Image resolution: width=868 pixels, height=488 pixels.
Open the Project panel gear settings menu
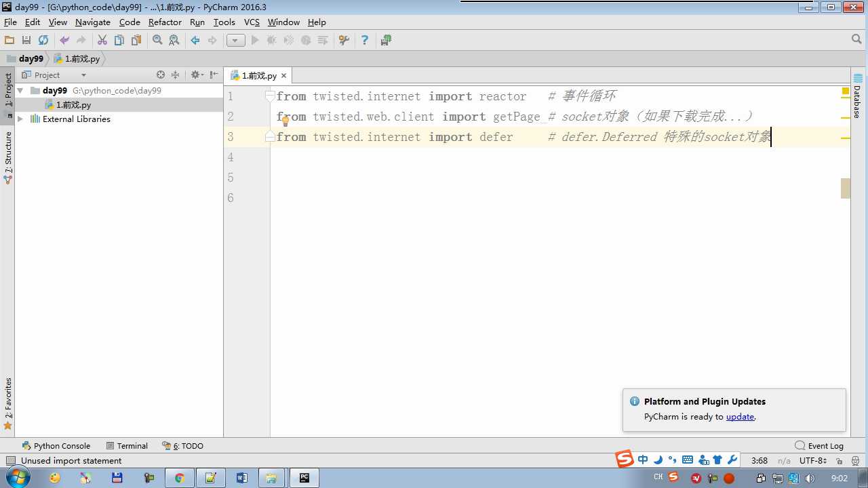pos(196,75)
